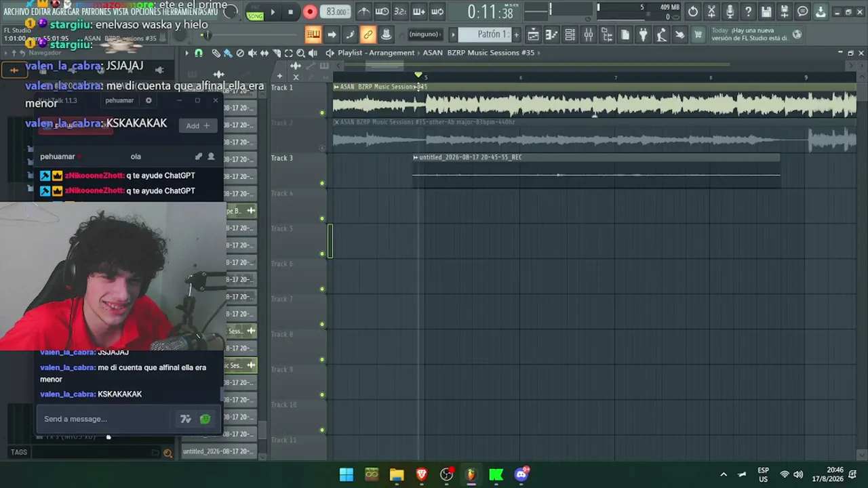The height and width of the screenshot is (488, 868).
Task: Select the Draw pencil tool
Action: click(x=216, y=53)
